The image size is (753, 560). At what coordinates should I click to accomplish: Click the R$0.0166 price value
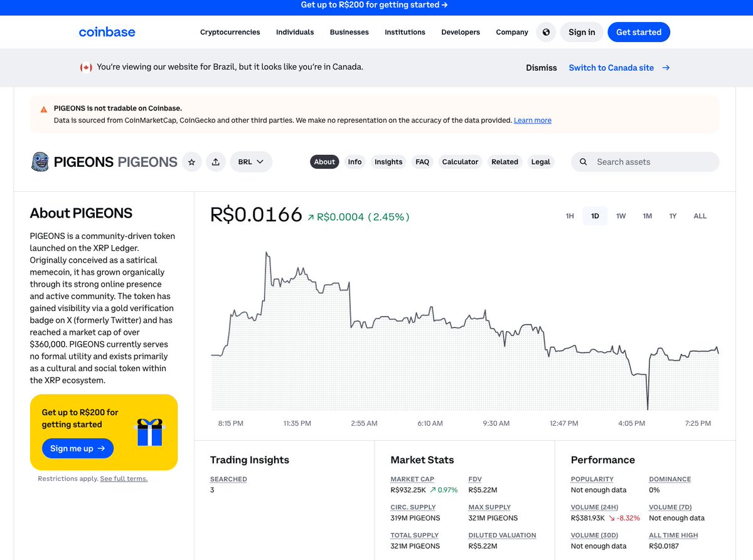[x=257, y=214]
